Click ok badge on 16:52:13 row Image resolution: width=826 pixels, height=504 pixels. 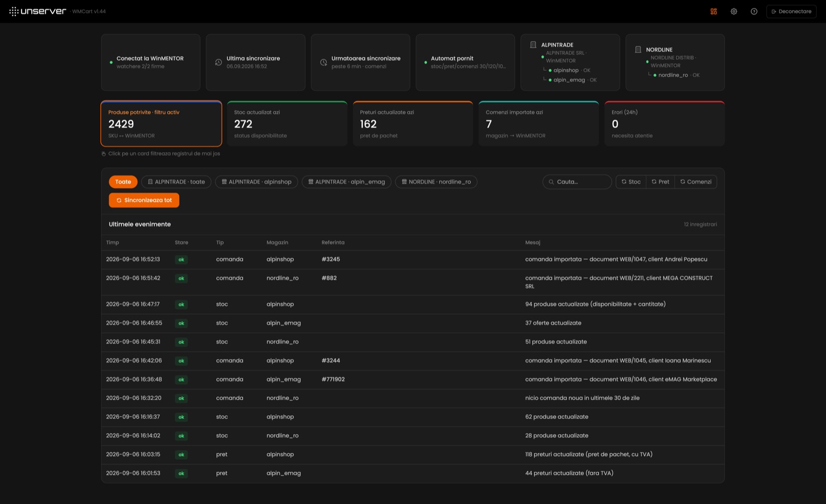tap(181, 259)
